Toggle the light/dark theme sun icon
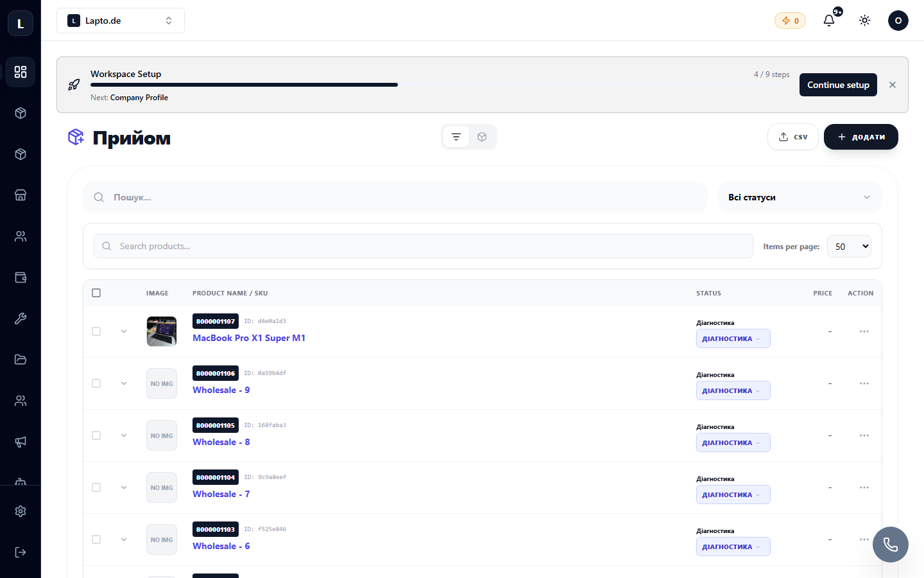Viewport: 924px width, 578px height. [x=865, y=21]
